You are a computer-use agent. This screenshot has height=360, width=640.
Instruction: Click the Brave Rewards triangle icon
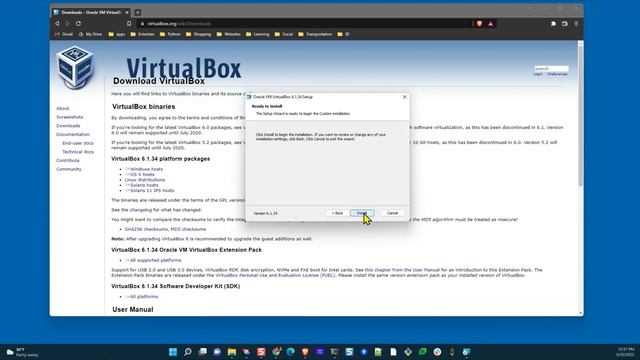click(491, 24)
